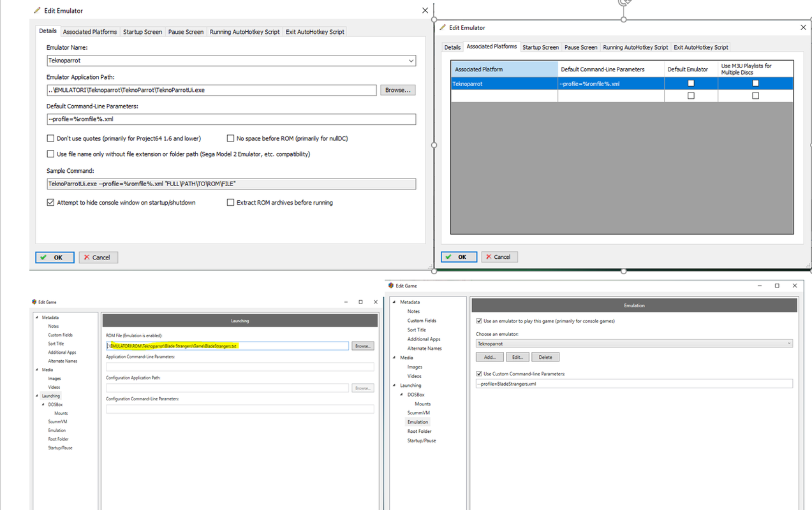Click Browse next to Emulator Application Path

[x=398, y=91]
